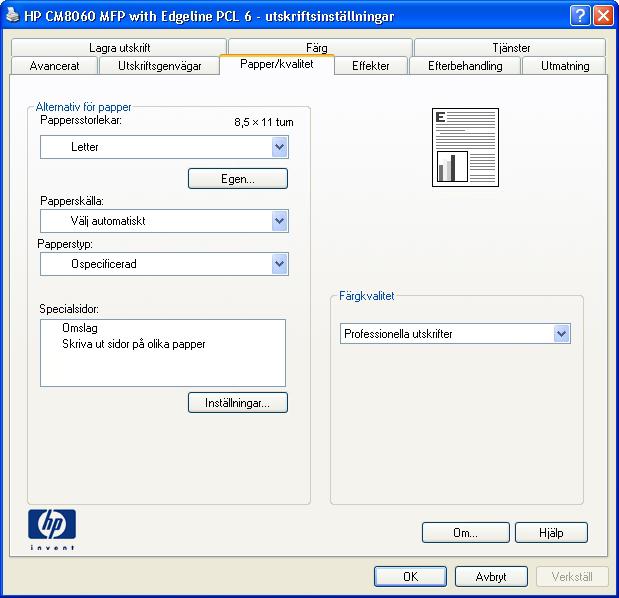Expand the Letter paper size dropdown arrow
Image resolution: width=619 pixels, height=598 pixels.
pos(279,147)
